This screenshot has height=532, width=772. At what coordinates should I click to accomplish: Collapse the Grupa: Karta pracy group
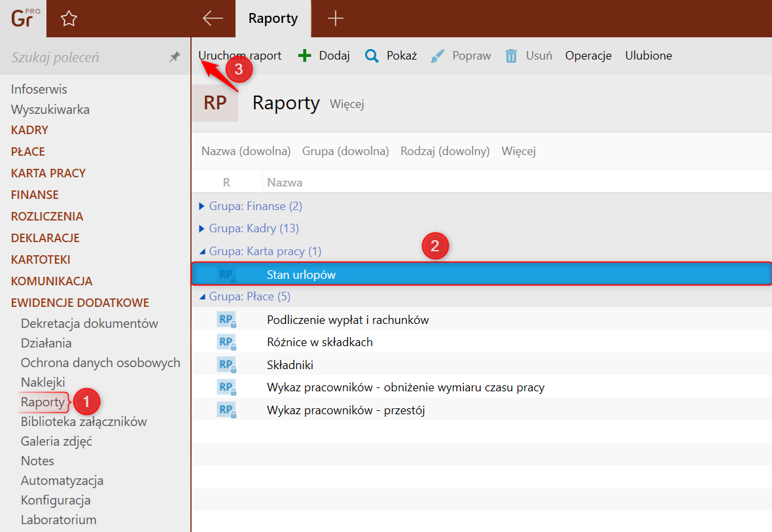(x=202, y=251)
